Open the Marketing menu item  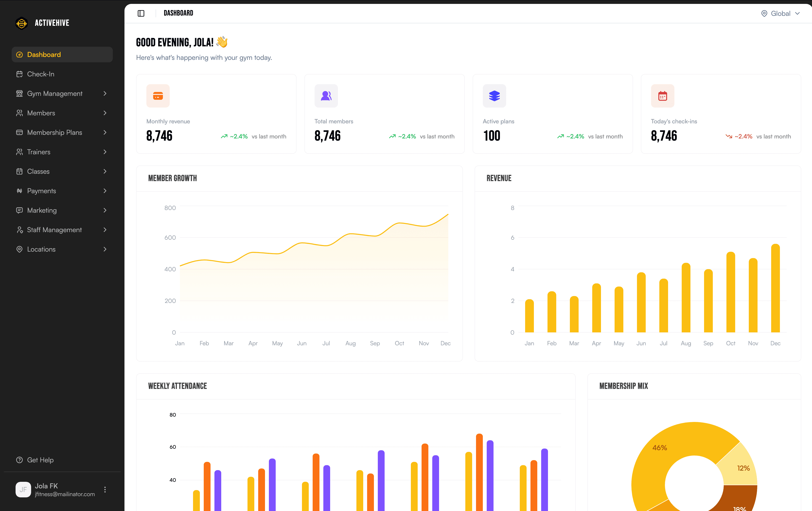62,210
